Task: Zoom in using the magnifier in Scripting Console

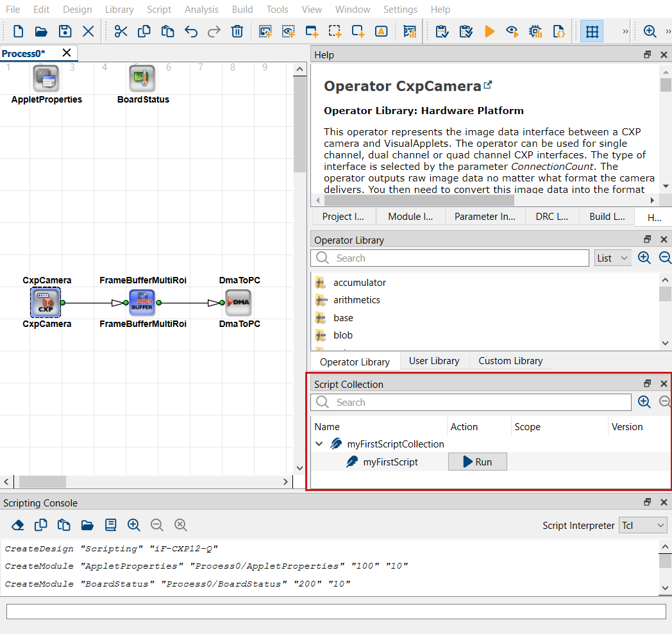Action: [x=133, y=524]
